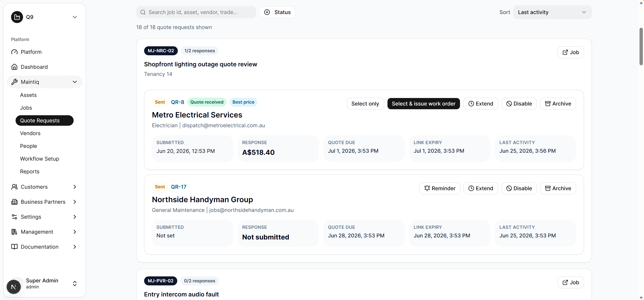Archive the QR-8 Metro Electrical quote request
The width and height of the screenshot is (644, 300).
pyautogui.click(x=558, y=104)
